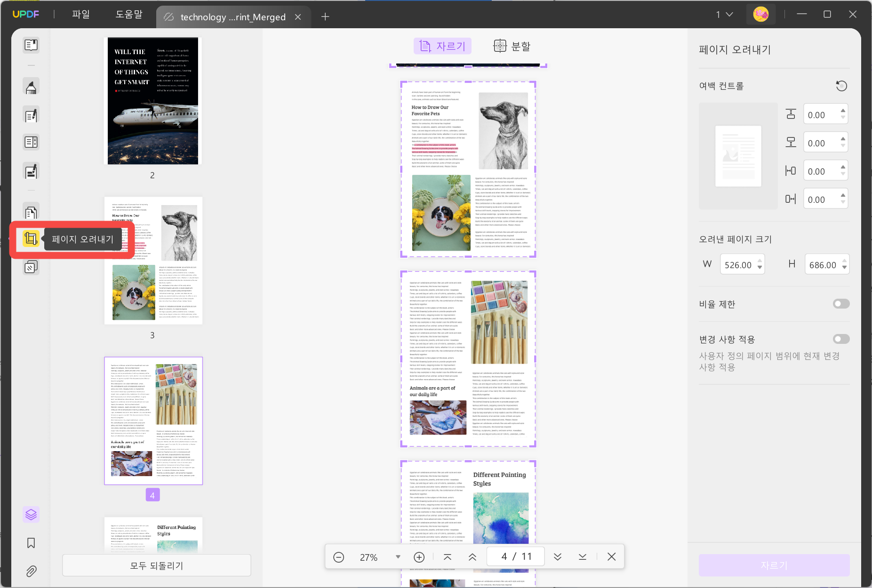Go to the next page
The image size is (872, 588).
[x=558, y=557]
